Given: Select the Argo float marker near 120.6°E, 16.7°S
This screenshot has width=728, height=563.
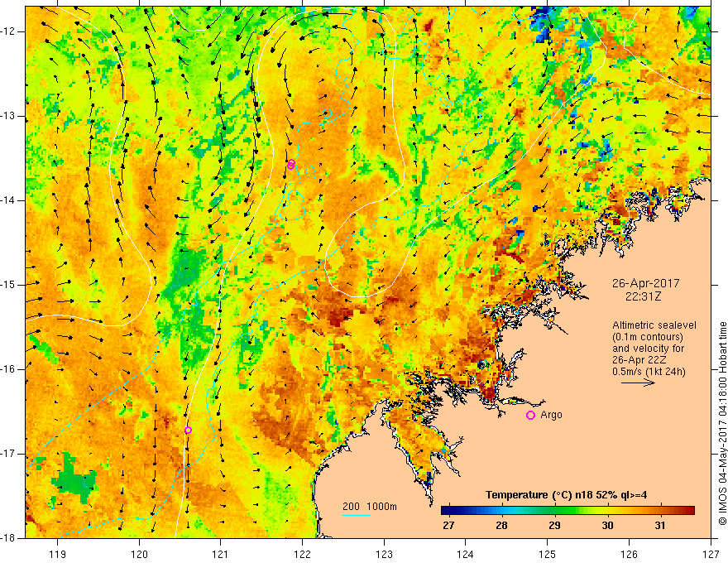Looking at the screenshot, I should coord(188,431).
